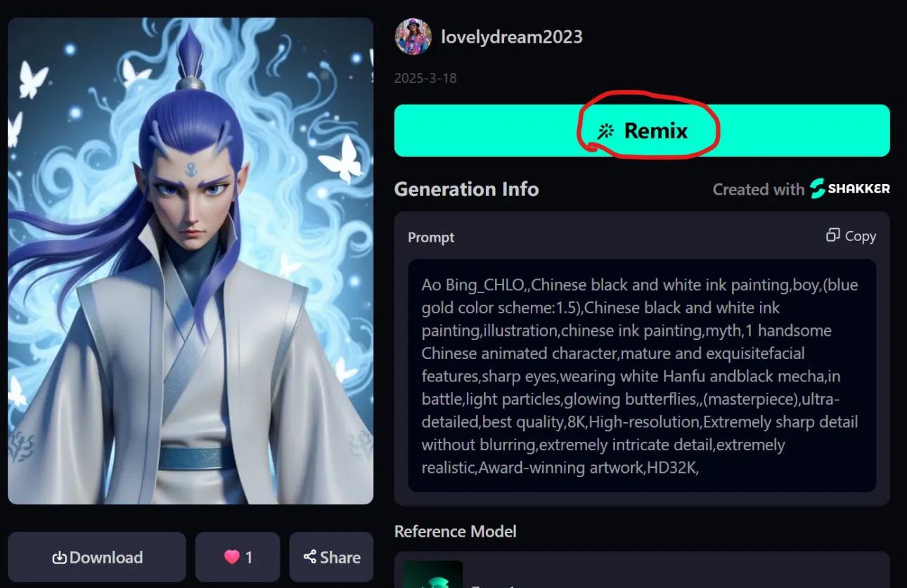Click the copy-prompt squares icon
907x588 pixels.
(833, 235)
